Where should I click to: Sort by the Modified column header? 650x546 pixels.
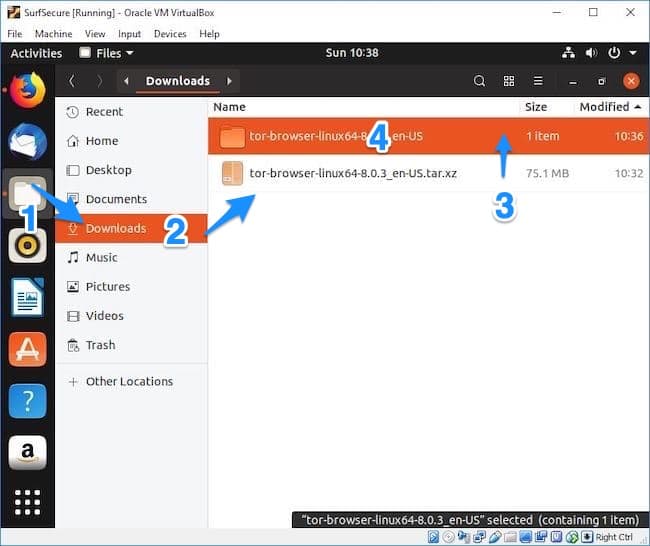click(610, 107)
